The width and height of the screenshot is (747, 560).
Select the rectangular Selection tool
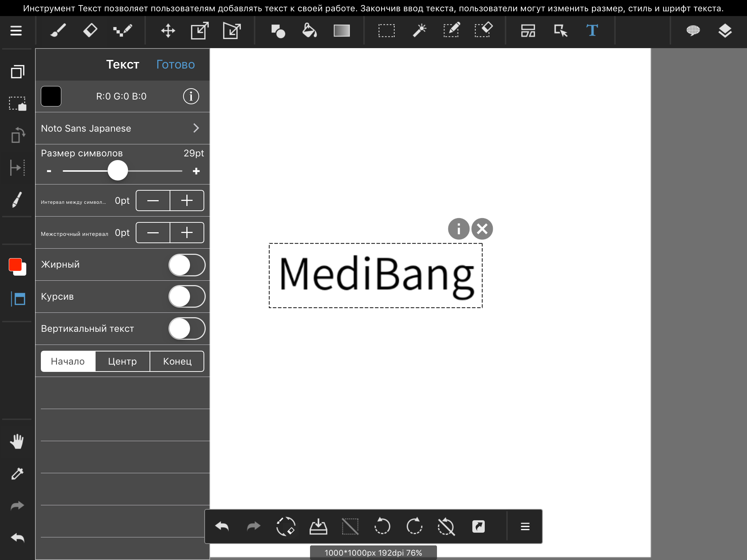[x=387, y=31]
